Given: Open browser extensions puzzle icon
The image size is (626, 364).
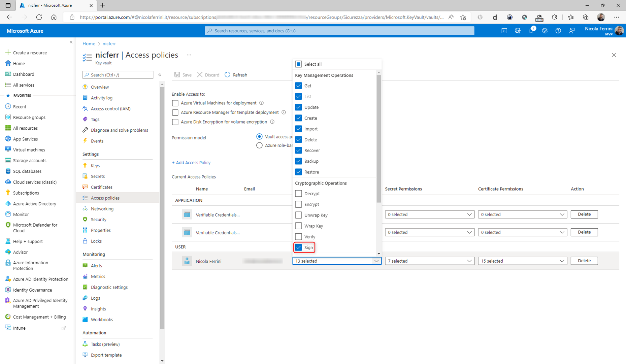Looking at the screenshot, I should tap(554, 17).
